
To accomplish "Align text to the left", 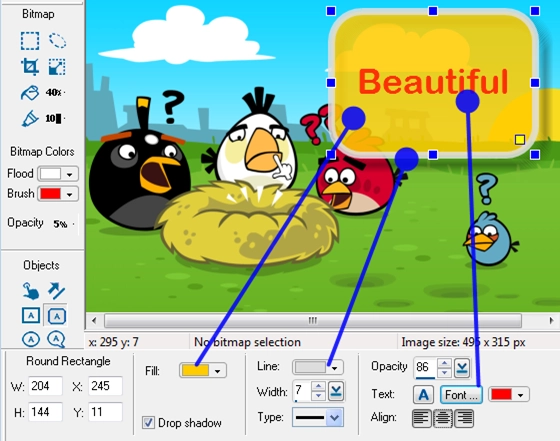I will (422, 418).
